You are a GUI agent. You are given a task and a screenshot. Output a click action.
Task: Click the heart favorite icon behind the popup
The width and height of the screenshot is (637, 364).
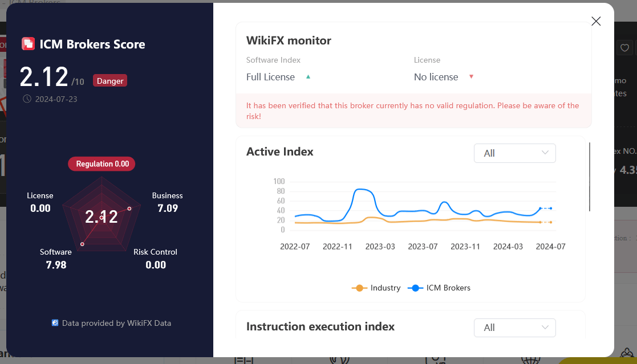[x=624, y=48]
